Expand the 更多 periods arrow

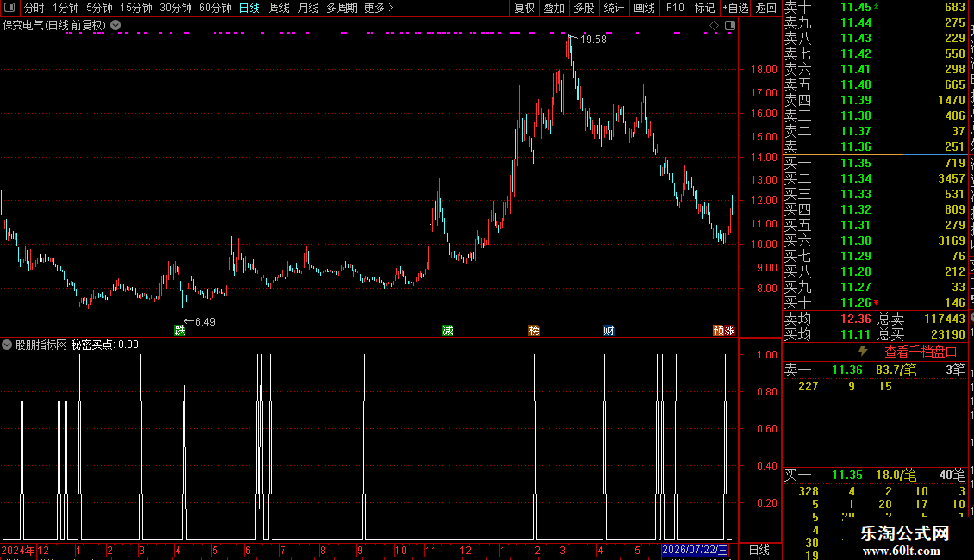(x=390, y=8)
